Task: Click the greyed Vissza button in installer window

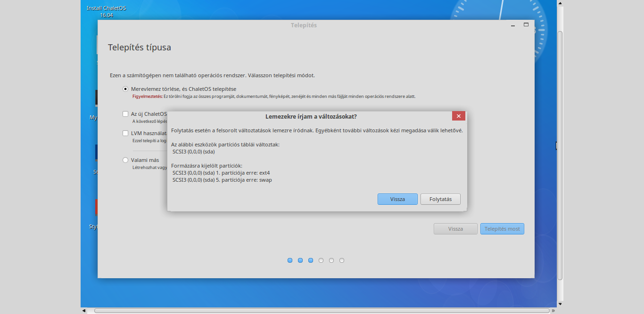Action: point(455,229)
